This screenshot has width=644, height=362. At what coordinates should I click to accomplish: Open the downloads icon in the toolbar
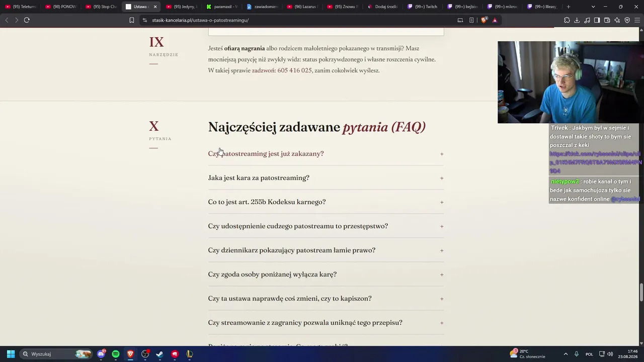[577, 20]
